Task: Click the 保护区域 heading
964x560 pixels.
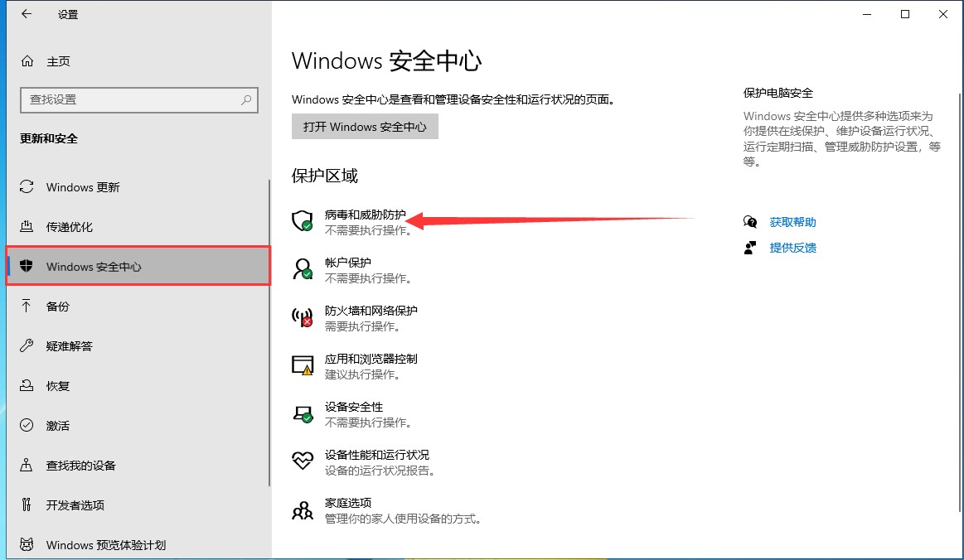Action: click(x=325, y=176)
